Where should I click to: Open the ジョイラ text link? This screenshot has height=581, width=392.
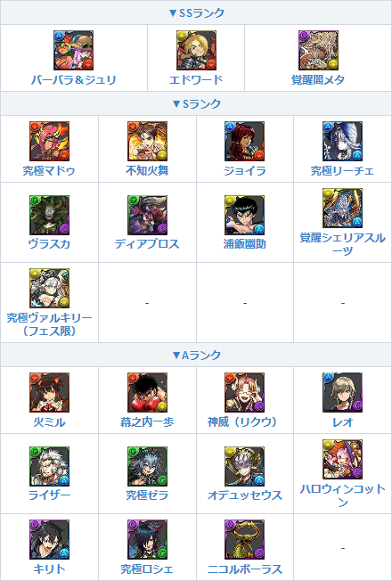pyautogui.click(x=244, y=171)
